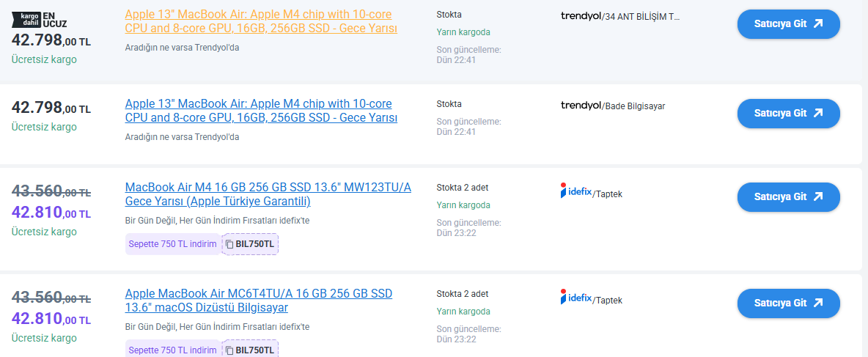The image size is (868, 357).
Task: Click Aradığın ne varsa Trendyol'da on the Bade Bilgisayar row
Action: tap(182, 136)
